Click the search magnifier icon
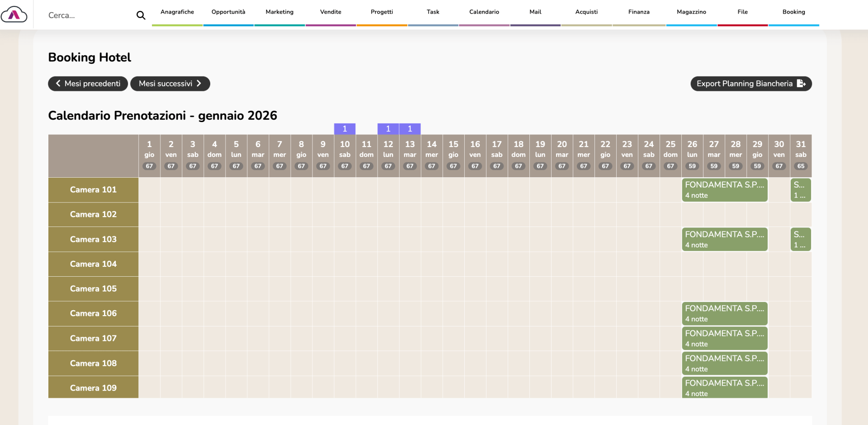The height and width of the screenshot is (425, 868). (x=141, y=15)
